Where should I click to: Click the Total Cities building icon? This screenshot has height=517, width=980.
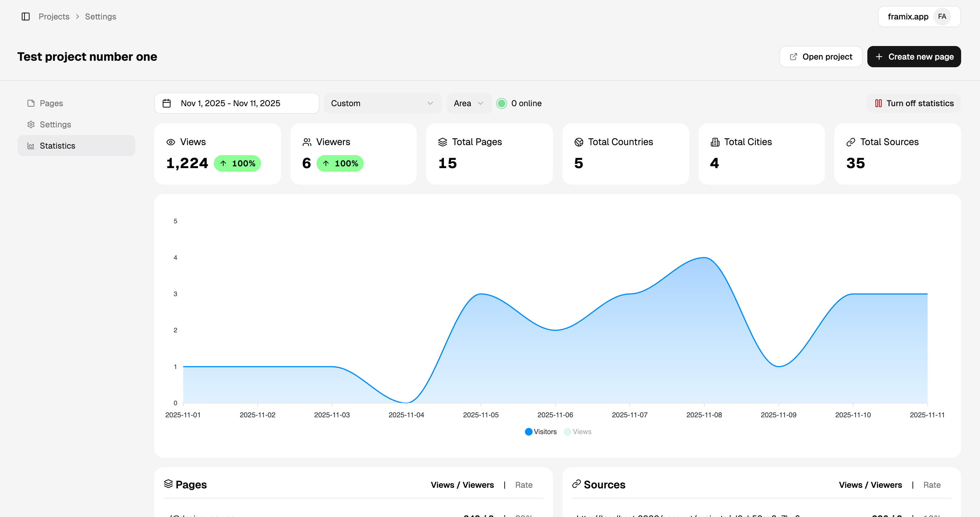coord(715,142)
